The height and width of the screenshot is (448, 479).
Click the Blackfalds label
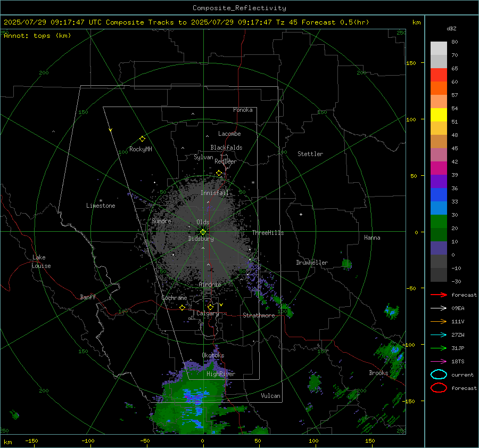[226, 148]
